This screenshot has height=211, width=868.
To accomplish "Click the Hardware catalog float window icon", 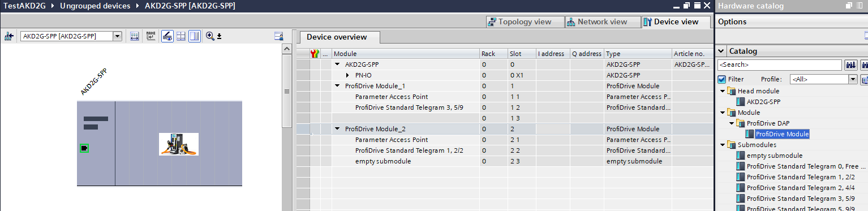I will click(848, 6).
